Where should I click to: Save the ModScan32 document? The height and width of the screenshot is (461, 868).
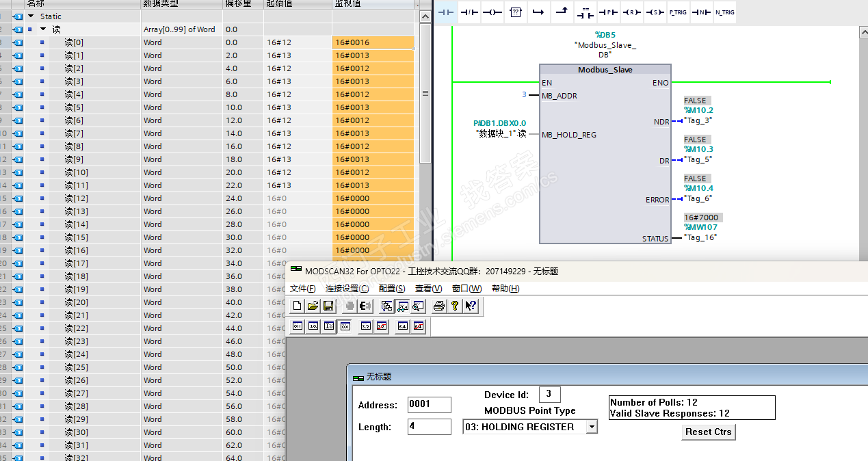click(328, 306)
